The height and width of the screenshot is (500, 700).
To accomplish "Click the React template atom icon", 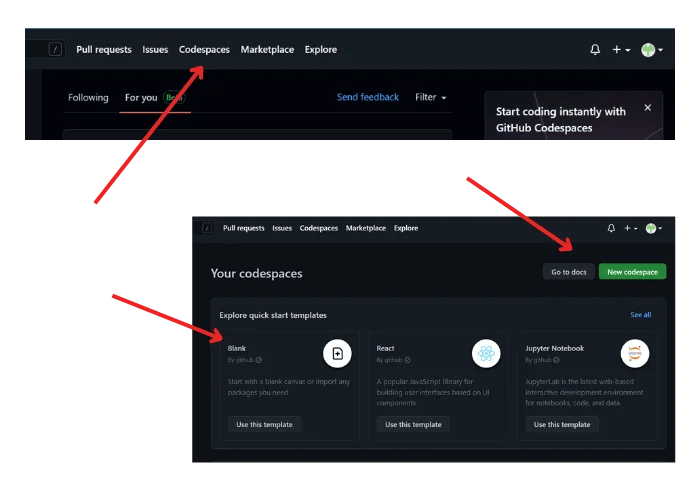I will click(486, 354).
